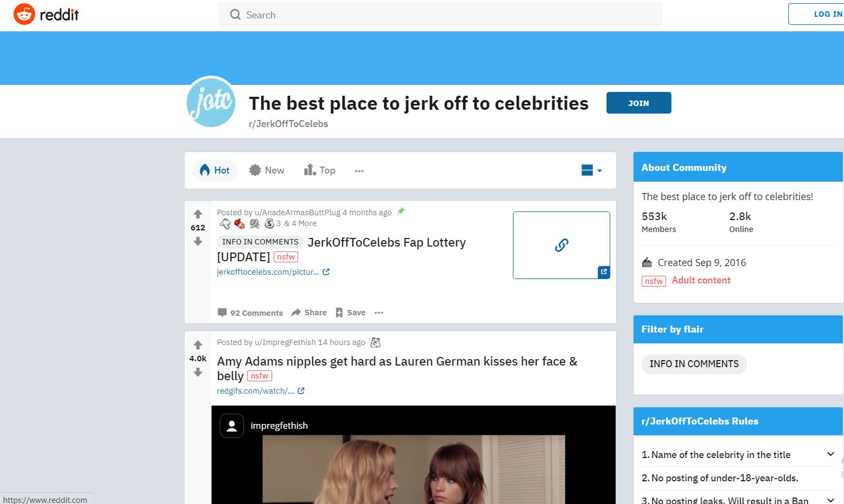Click the INFO IN COMMENTS flair filter
This screenshot has height=504, width=844.
pos(694,364)
